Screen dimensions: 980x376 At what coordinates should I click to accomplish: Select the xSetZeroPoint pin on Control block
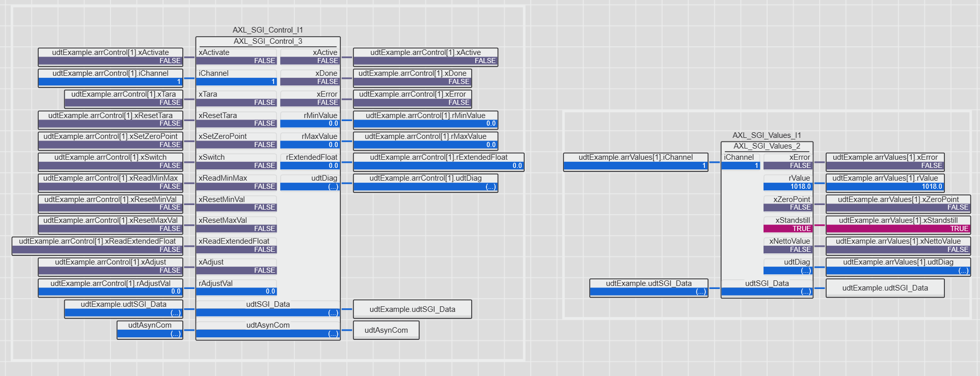[x=237, y=140]
